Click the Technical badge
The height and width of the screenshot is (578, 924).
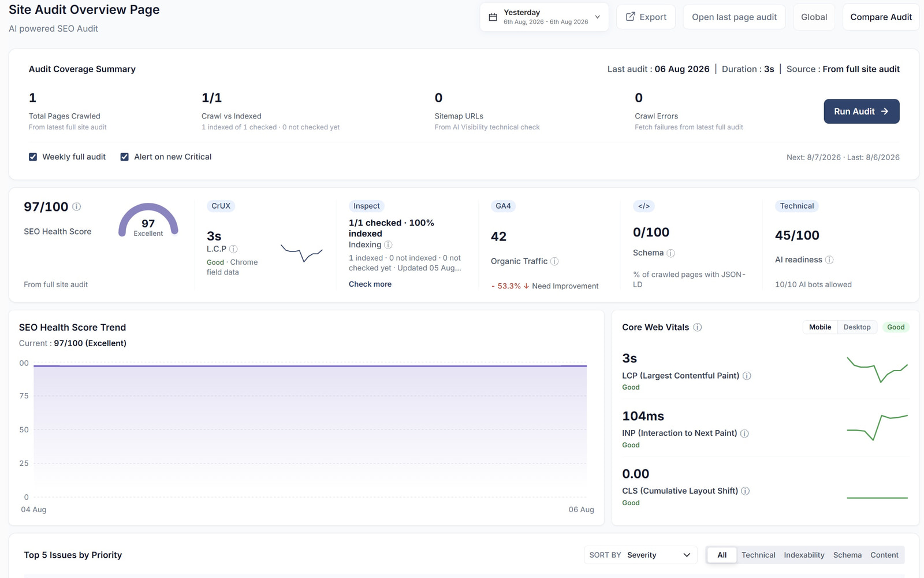(x=796, y=206)
